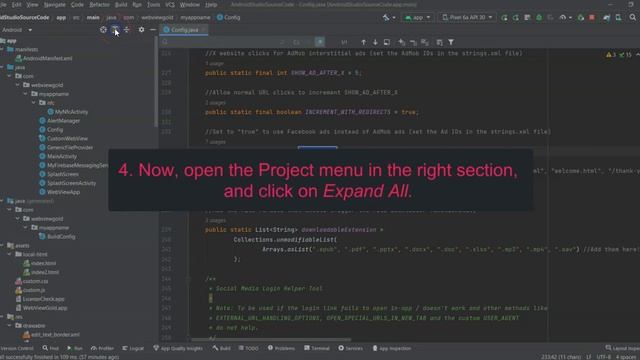Open the Logcat tool window
This screenshot has width=640, height=360.
133,348
